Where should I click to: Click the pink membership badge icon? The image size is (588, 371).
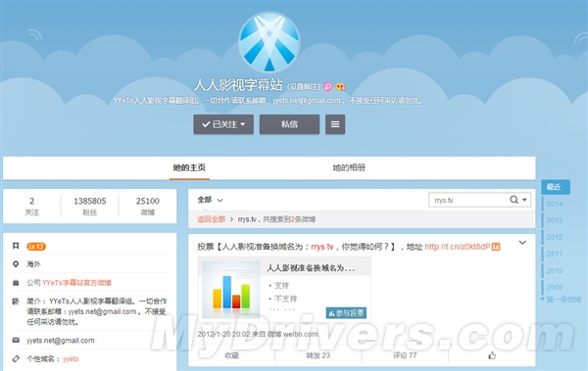[x=327, y=86]
